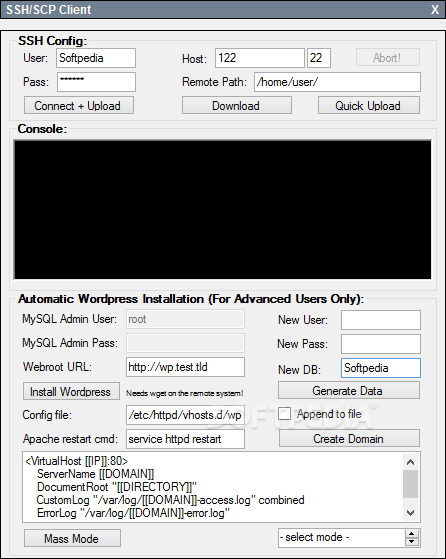The image size is (446, 559).
Task: Click inside the black Console area
Action: coord(222,210)
